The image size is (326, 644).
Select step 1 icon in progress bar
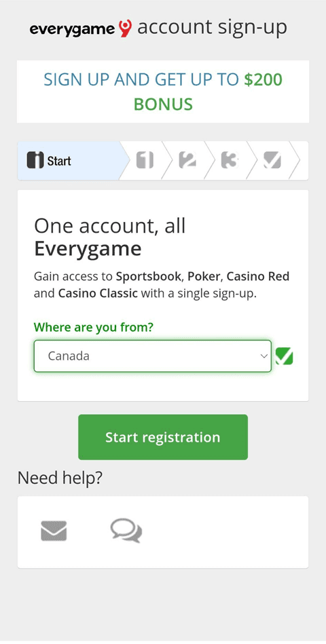click(145, 160)
